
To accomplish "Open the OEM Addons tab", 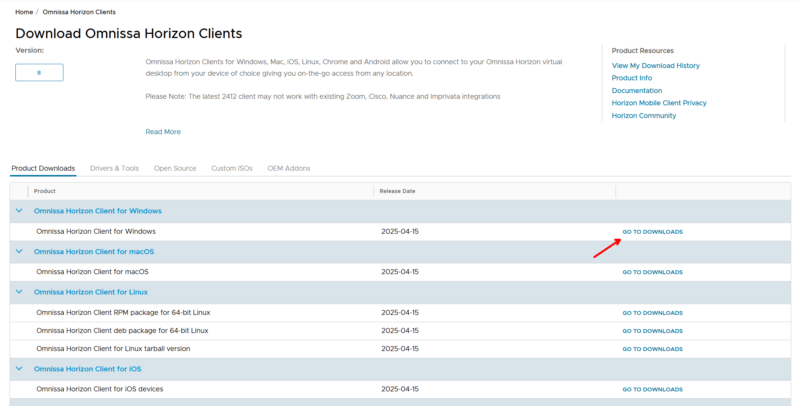I will click(x=289, y=168).
